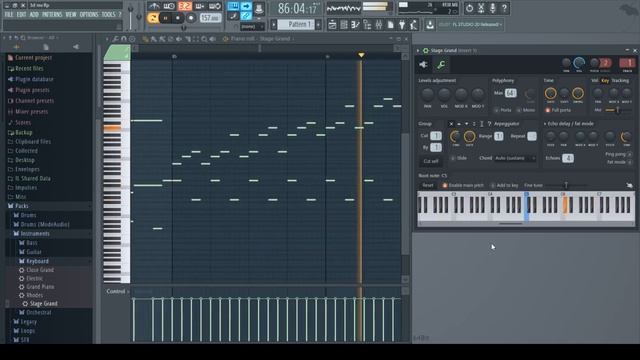Toggle the highlighted 3.2 step edit button
The image size is (640, 360).
(x=184, y=6)
